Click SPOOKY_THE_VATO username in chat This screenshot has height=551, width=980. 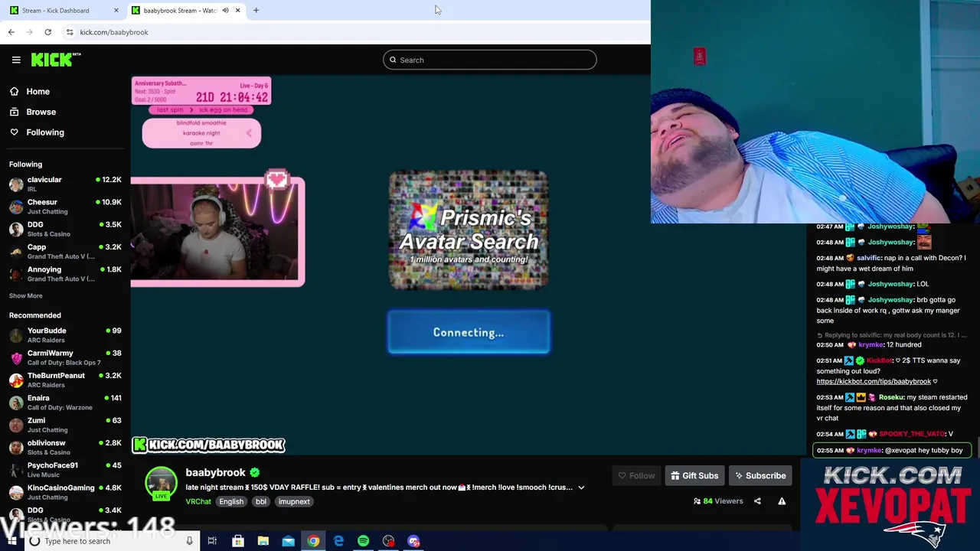[912, 434]
